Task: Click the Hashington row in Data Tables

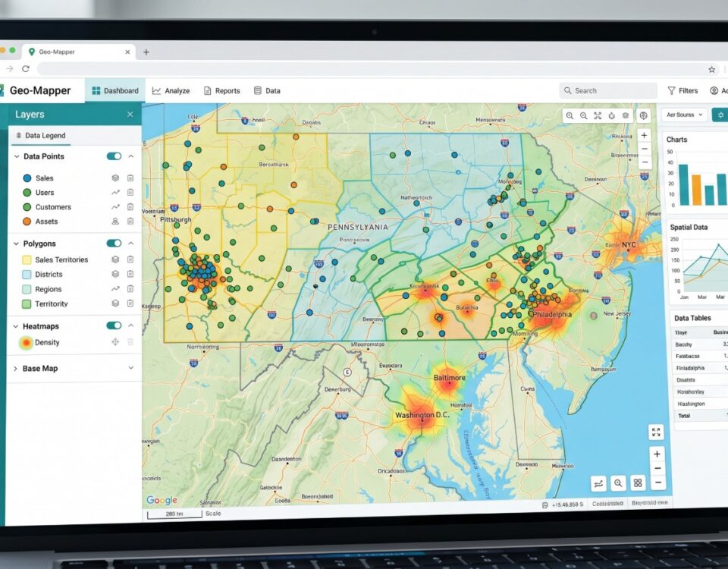Action: pyautogui.click(x=700, y=404)
